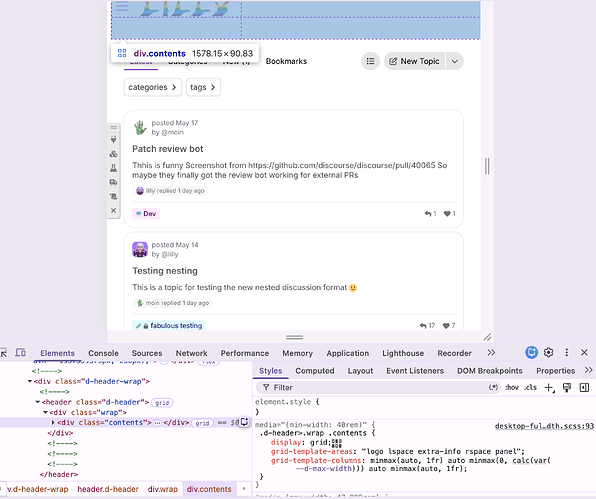Switch to the Computed styles tab
This screenshot has height=499, width=596.
315,371
